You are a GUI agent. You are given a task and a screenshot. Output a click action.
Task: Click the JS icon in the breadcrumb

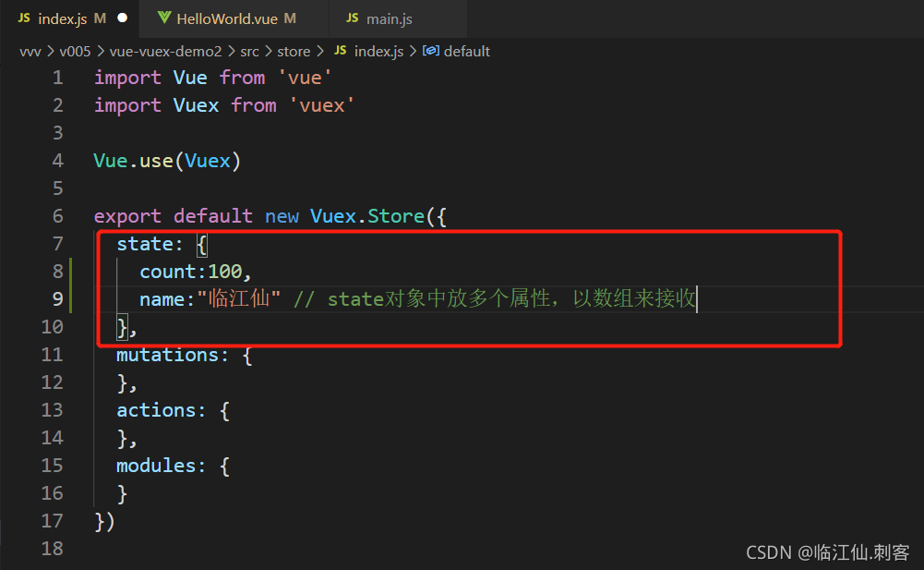340,51
